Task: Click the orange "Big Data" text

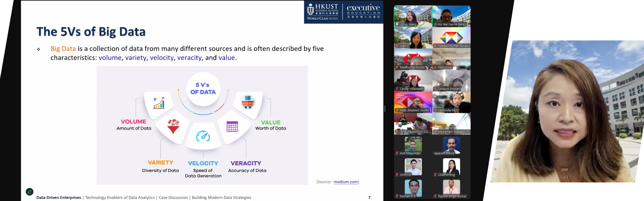Action: click(x=63, y=49)
